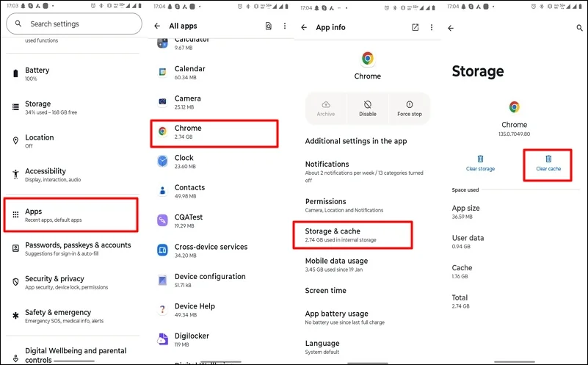Open Location settings
Image resolution: width=588 pixels, height=365 pixels.
73,141
